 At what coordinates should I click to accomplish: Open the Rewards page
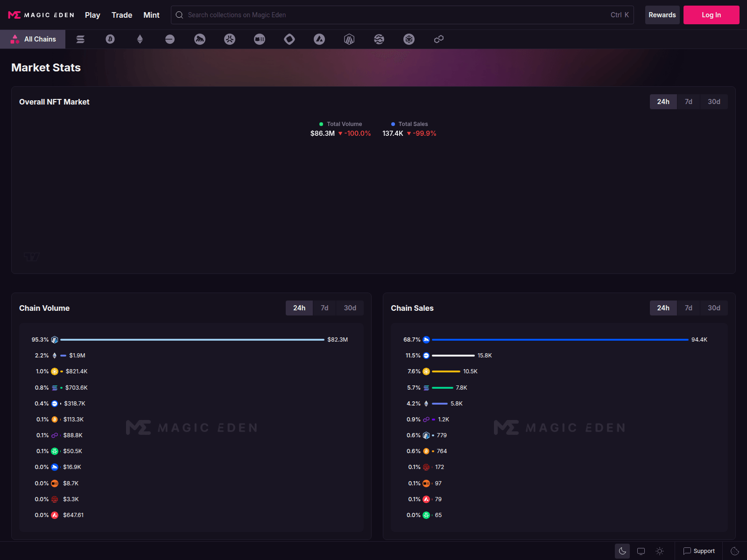click(x=662, y=15)
